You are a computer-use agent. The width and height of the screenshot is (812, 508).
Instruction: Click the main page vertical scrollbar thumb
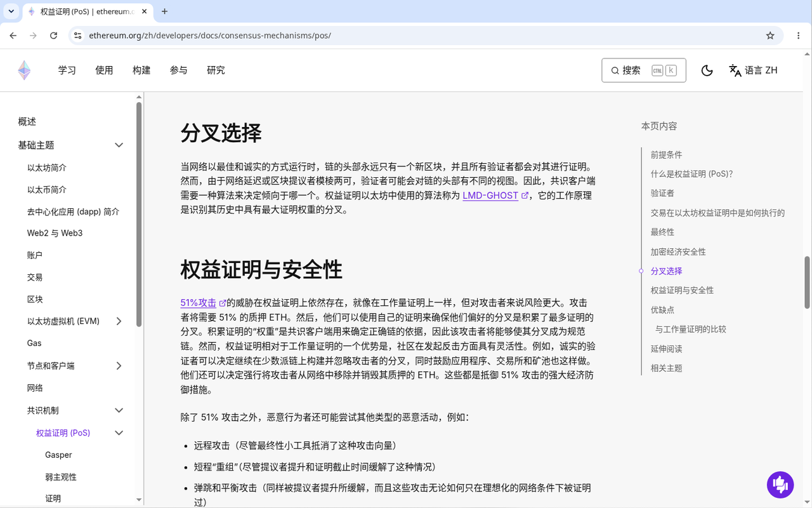point(807,282)
